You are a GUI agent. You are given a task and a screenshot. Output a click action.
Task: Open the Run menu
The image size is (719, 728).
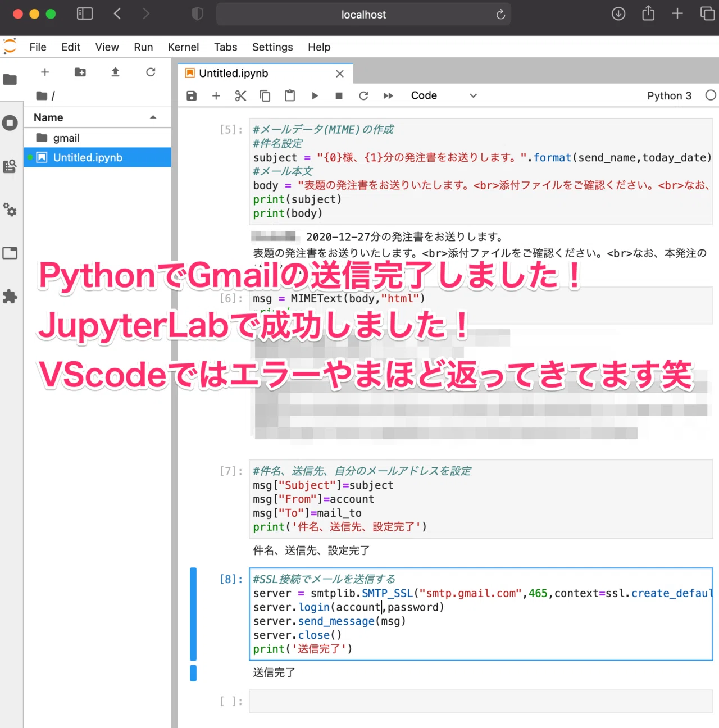[143, 47]
